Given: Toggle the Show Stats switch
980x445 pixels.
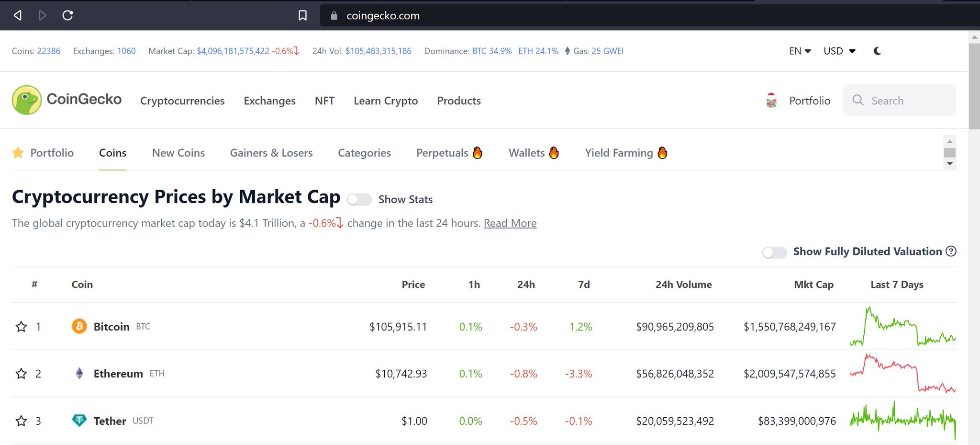Looking at the screenshot, I should [x=359, y=199].
